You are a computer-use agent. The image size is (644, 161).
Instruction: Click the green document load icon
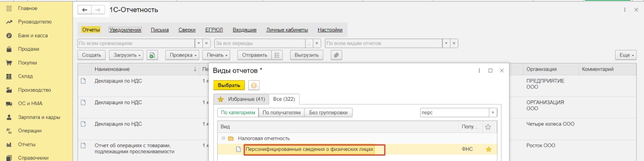click(x=152, y=55)
